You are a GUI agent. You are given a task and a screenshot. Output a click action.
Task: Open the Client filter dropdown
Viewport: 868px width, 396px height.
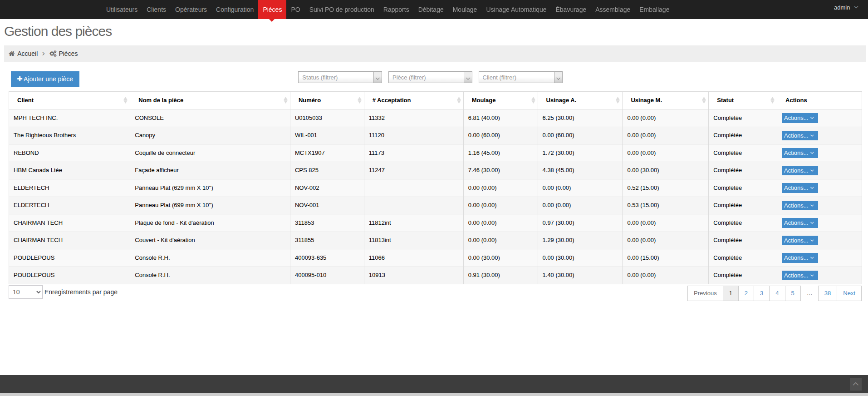(520, 78)
